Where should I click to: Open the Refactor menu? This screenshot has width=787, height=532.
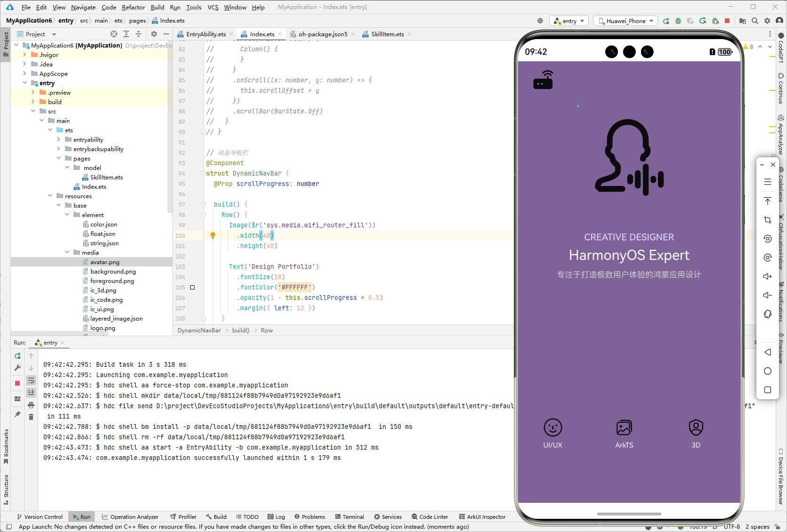coord(133,7)
